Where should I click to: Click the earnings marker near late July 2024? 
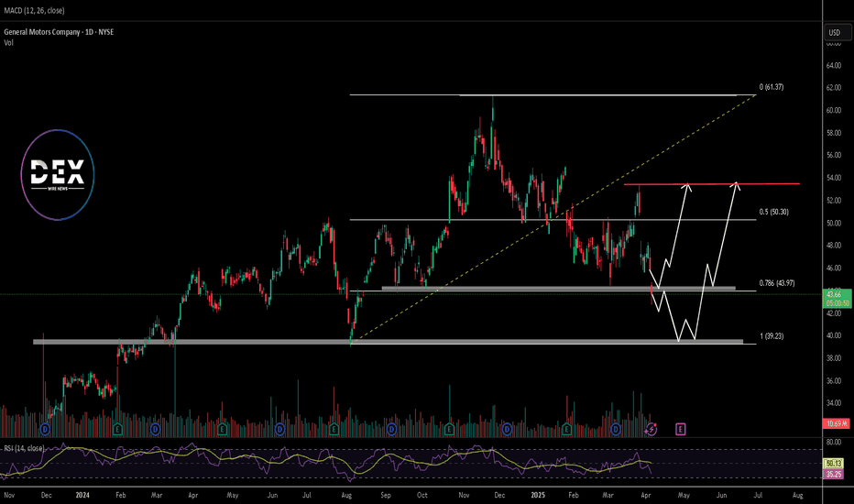(x=334, y=430)
